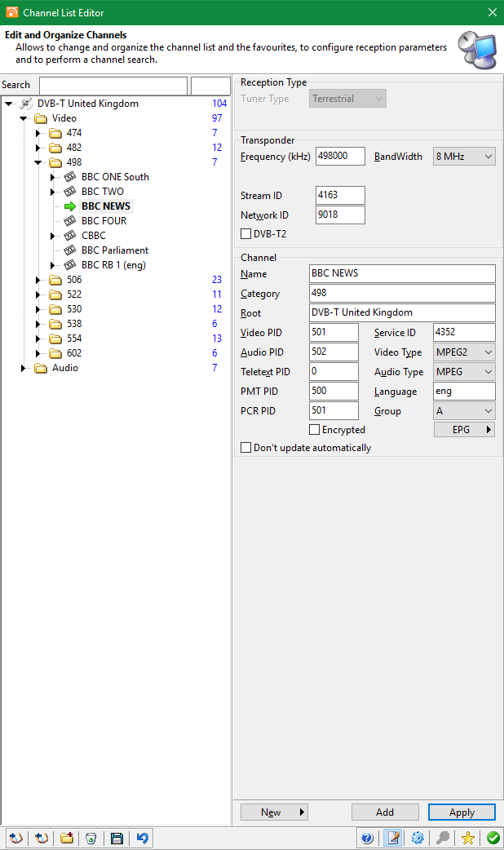Screen dimensions: 504x850
Task: Click the Frequency (kHz) input field
Action: point(340,157)
